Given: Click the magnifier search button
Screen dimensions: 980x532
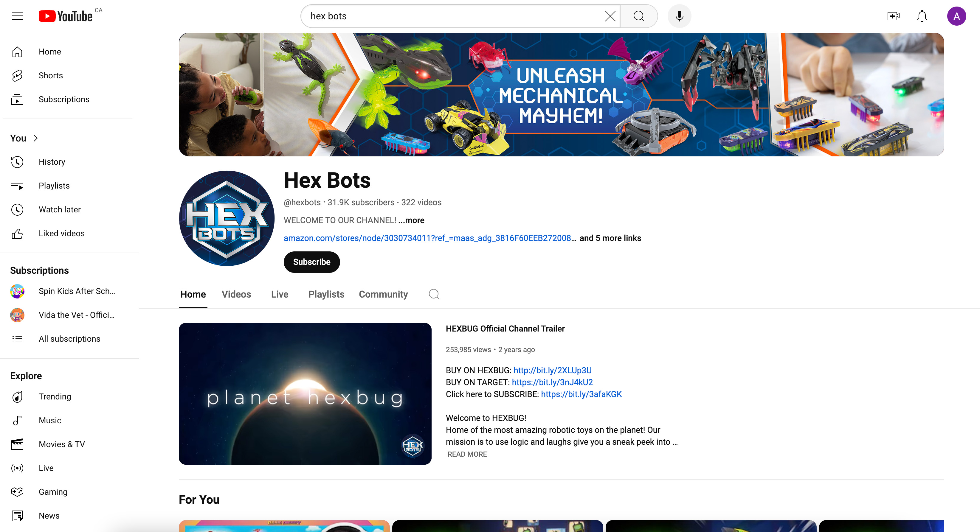Looking at the screenshot, I should [x=639, y=16].
